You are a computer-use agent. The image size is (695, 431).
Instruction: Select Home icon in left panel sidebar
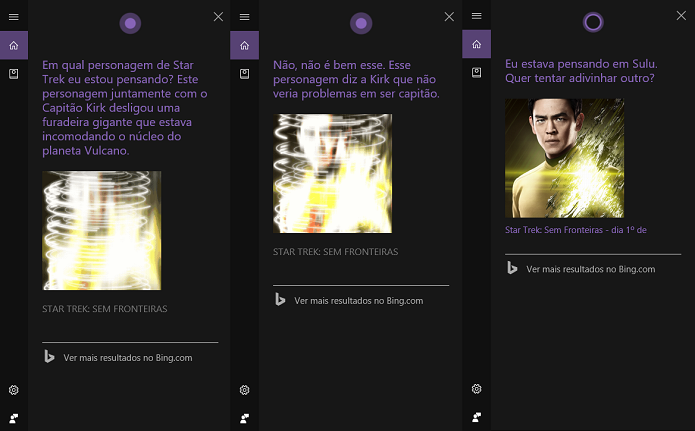click(14, 45)
